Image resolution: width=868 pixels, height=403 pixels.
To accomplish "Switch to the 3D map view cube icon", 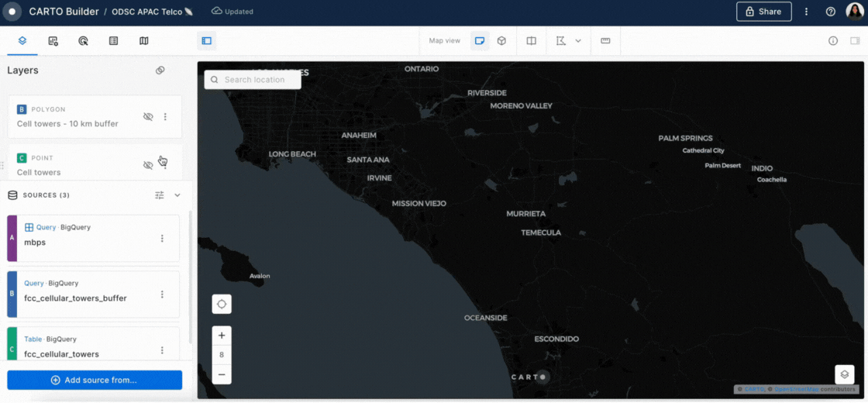I will click(501, 40).
